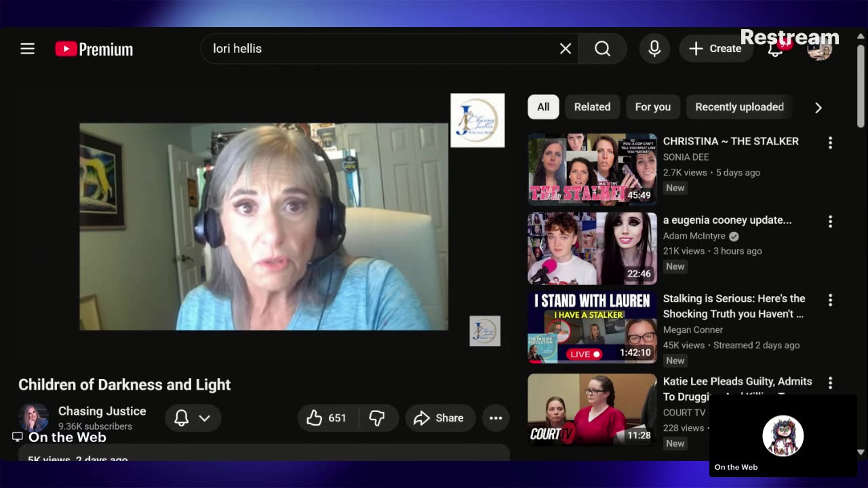
Task: Select the Recently uploaded chip
Action: tap(739, 107)
